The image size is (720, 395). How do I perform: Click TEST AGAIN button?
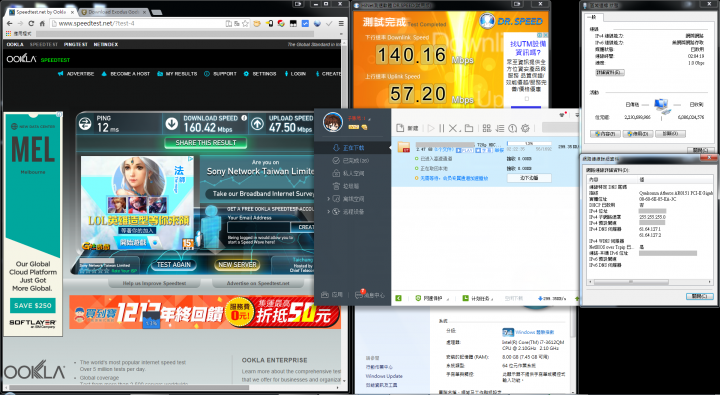174,265
